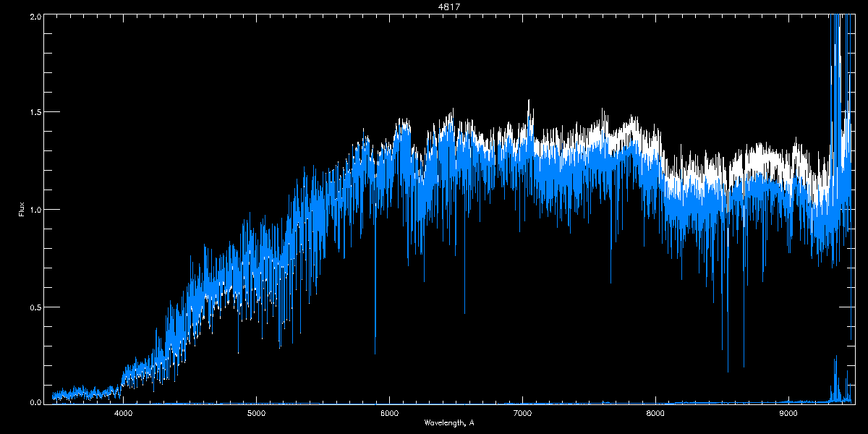The height and width of the screenshot is (434, 868).
Task: Mark the white emission peak near 7050 Å
Action: pos(529,105)
